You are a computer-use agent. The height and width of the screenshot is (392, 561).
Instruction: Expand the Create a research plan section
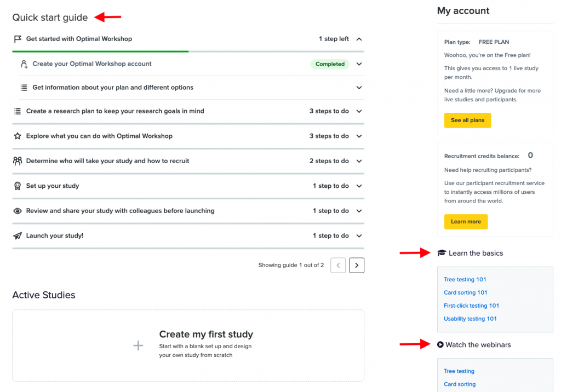(x=359, y=111)
